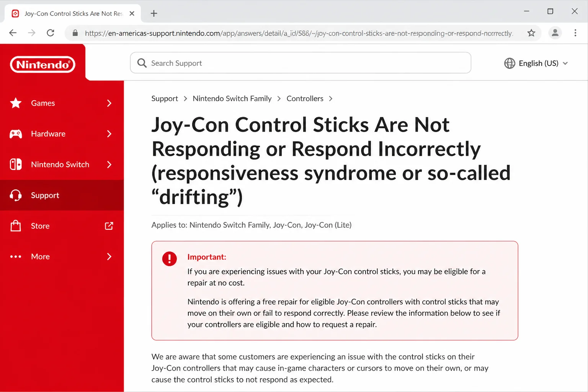Select Nintendo Switch in the sidebar
The image size is (588, 392).
pyautogui.click(x=62, y=164)
